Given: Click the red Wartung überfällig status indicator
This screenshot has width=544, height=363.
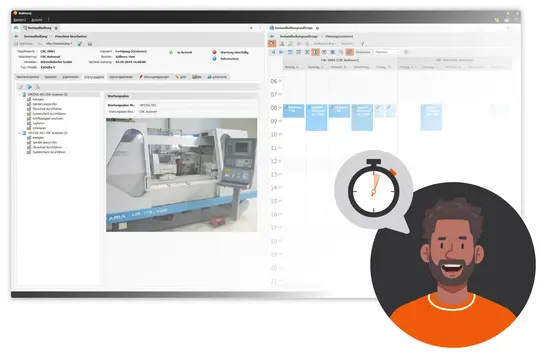Looking at the screenshot, I should [214, 52].
